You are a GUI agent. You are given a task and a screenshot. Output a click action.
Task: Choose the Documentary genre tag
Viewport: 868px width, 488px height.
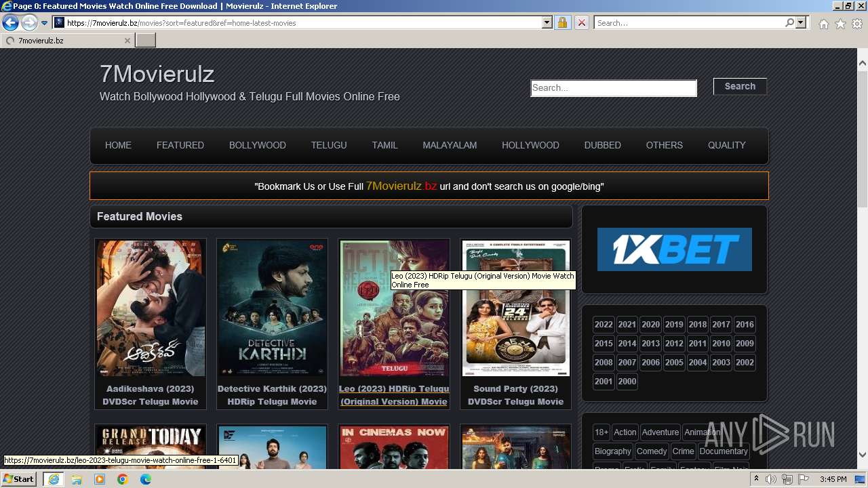pyautogui.click(x=724, y=451)
